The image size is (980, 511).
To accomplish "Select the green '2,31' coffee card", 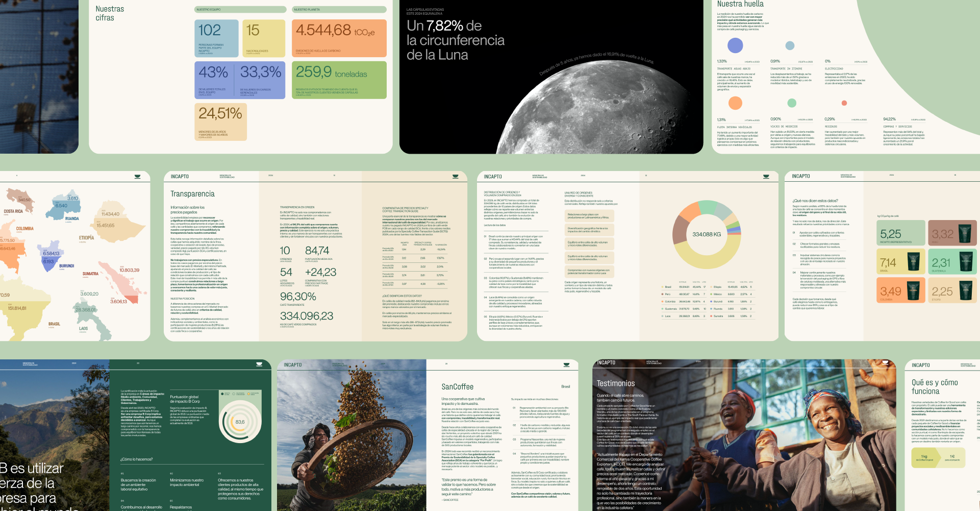I will click(x=952, y=261).
